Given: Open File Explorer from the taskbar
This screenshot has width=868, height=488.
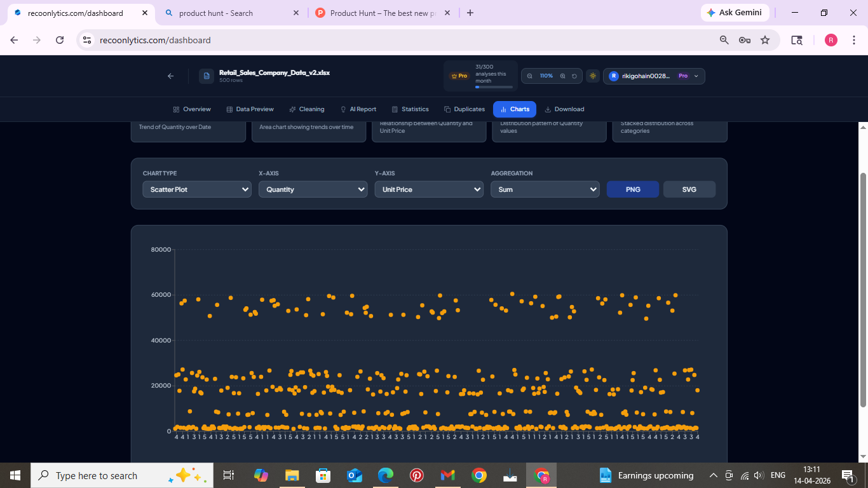Looking at the screenshot, I should point(292,475).
